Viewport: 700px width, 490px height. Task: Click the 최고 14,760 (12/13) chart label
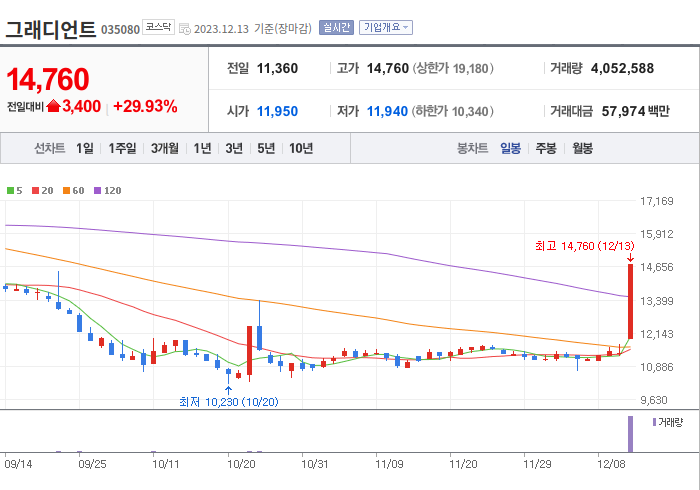pos(584,246)
